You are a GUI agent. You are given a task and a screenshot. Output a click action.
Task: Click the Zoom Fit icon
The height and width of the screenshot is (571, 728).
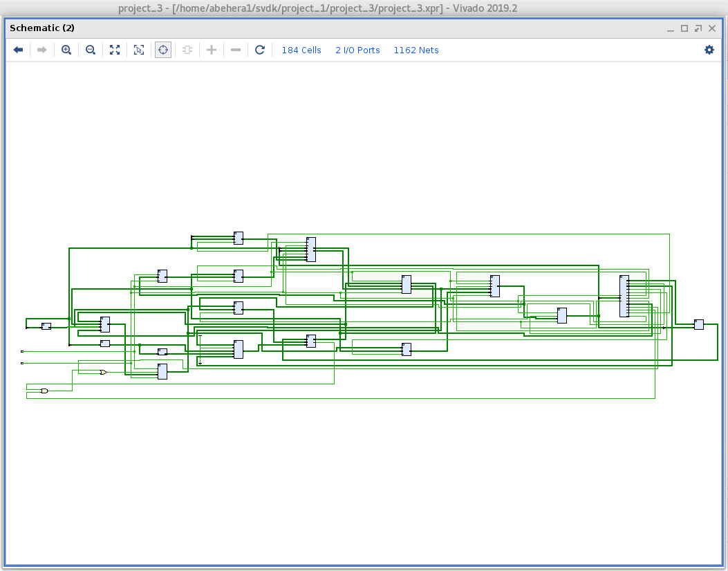[x=115, y=50]
